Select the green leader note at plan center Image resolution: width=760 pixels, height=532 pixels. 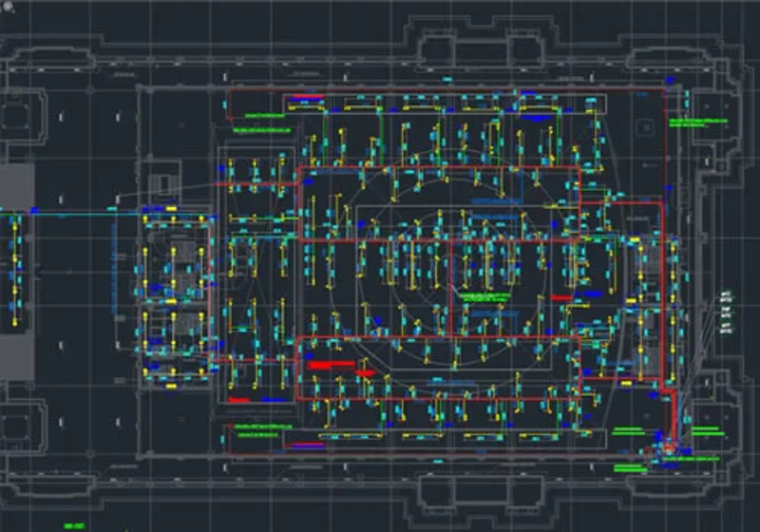484,297
